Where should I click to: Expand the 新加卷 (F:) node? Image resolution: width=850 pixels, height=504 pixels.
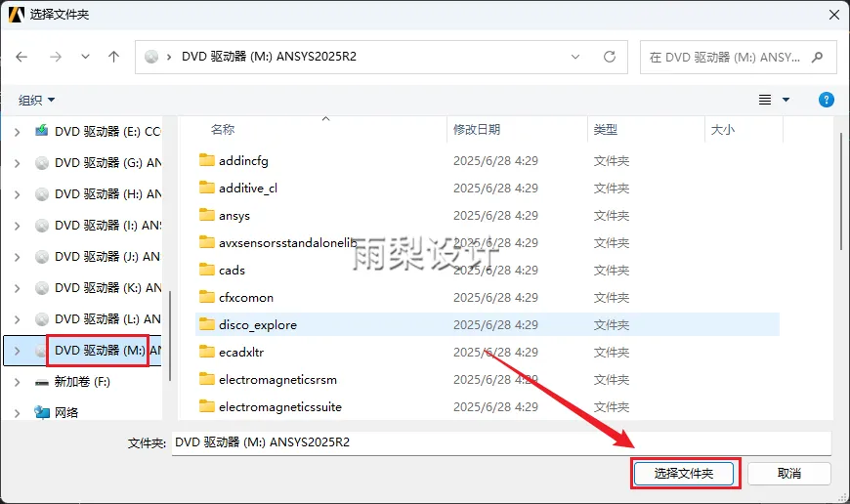point(17,382)
